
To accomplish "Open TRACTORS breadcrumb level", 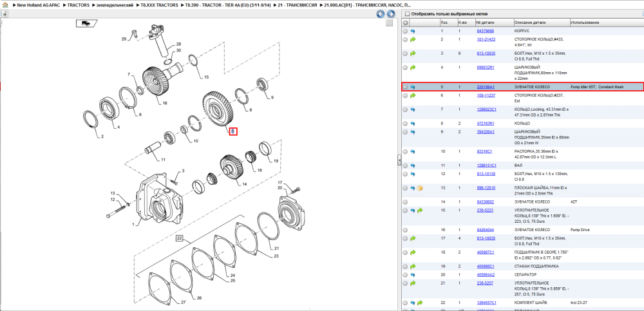I will tap(77, 5).
